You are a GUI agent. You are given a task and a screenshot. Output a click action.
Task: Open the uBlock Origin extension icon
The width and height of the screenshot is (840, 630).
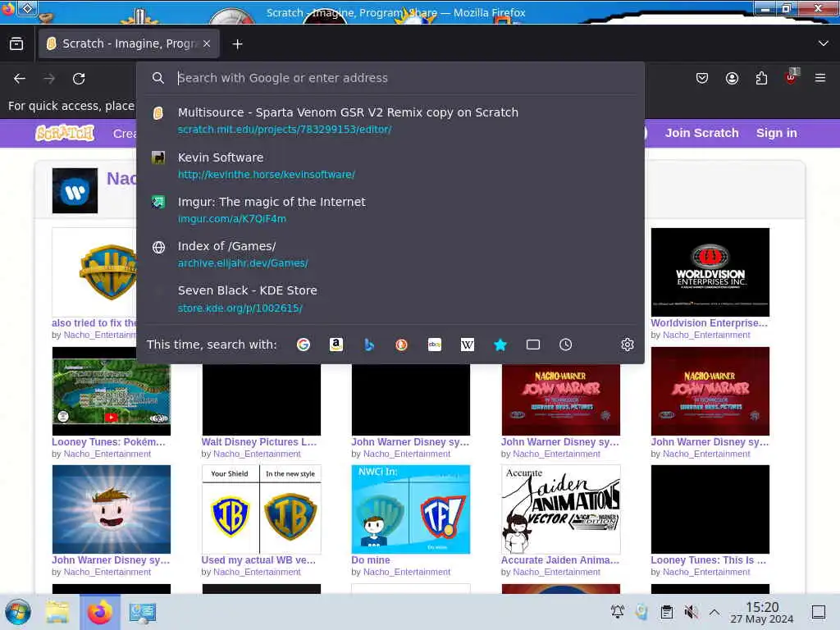tap(791, 78)
